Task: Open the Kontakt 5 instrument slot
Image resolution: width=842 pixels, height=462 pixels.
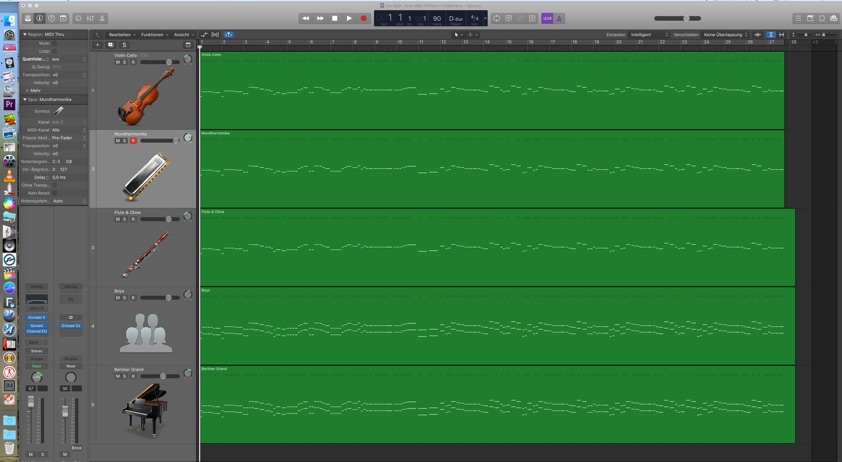Action: point(37,317)
